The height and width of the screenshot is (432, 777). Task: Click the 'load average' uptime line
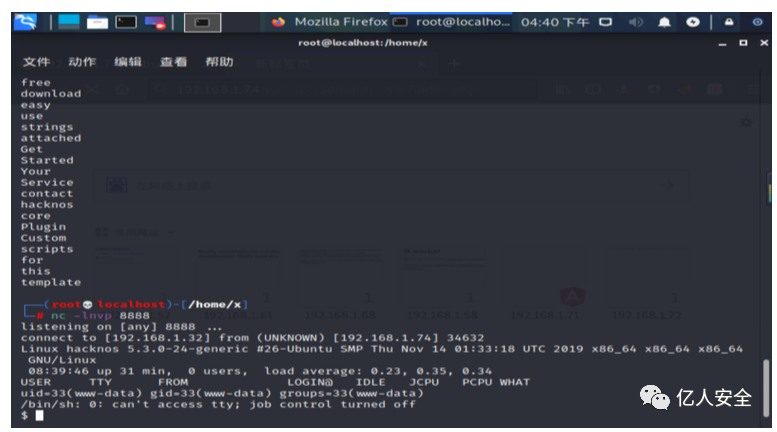coord(260,371)
